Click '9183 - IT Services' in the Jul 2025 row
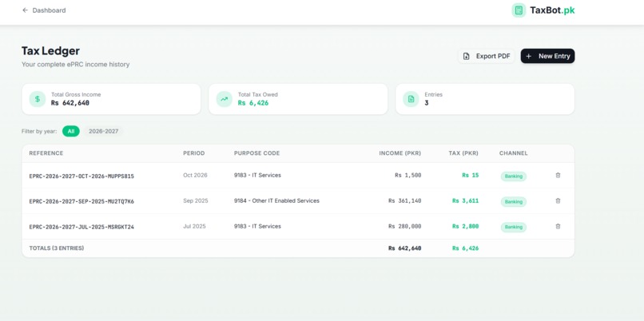Screen dimensions: 644x321 click(257, 226)
